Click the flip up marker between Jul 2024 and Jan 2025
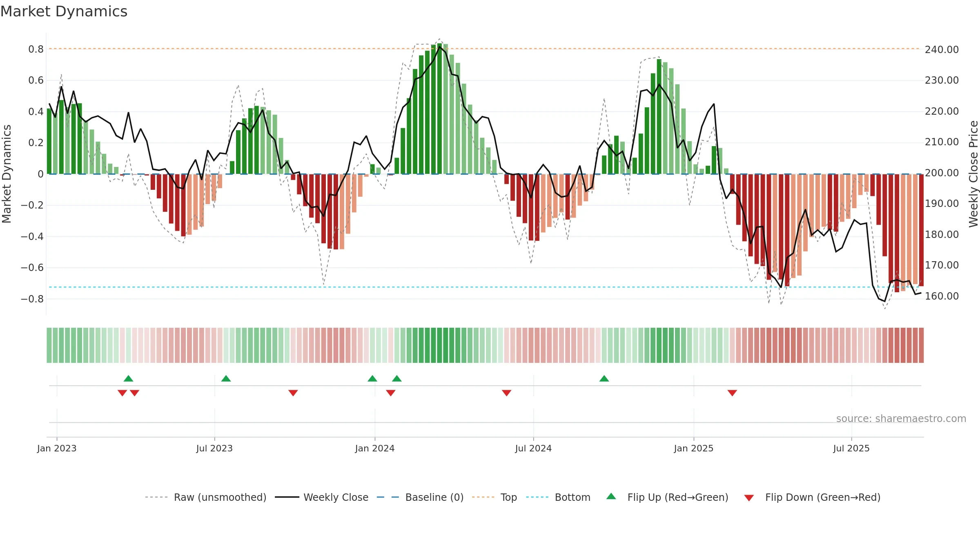980x551 pixels. 604,378
